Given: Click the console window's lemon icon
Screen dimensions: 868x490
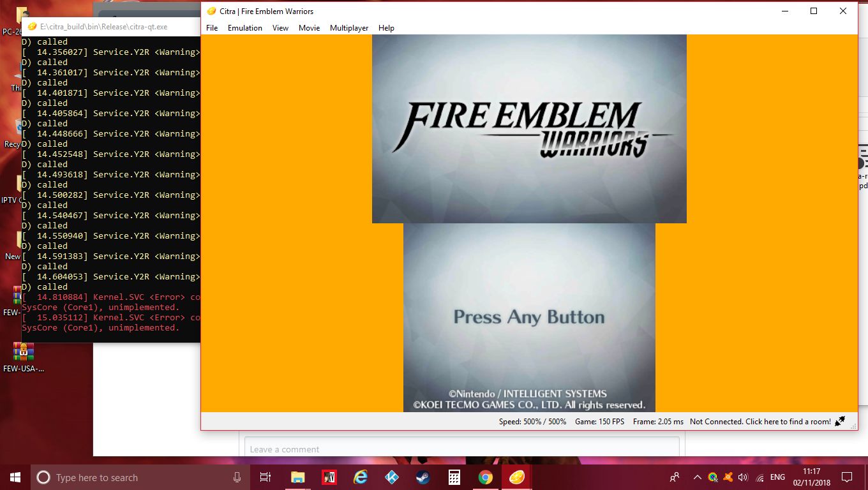Looking at the screenshot, I should point(32,27).
